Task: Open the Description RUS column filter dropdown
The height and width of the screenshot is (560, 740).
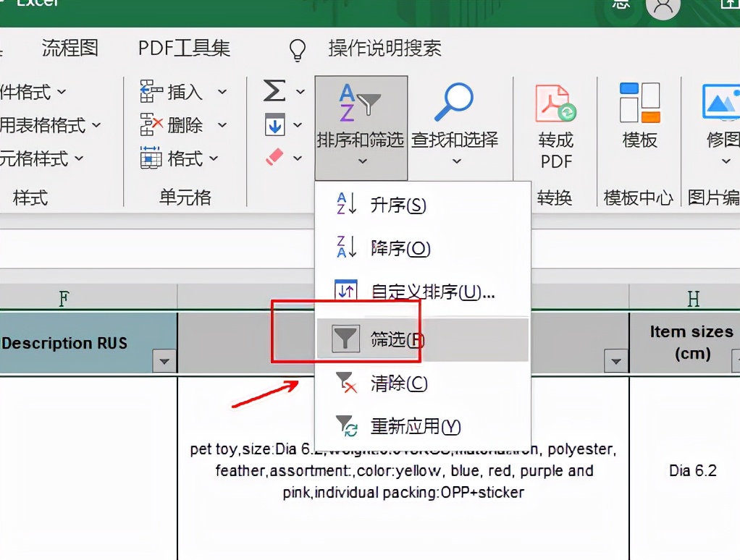Action: coord(165,360)
